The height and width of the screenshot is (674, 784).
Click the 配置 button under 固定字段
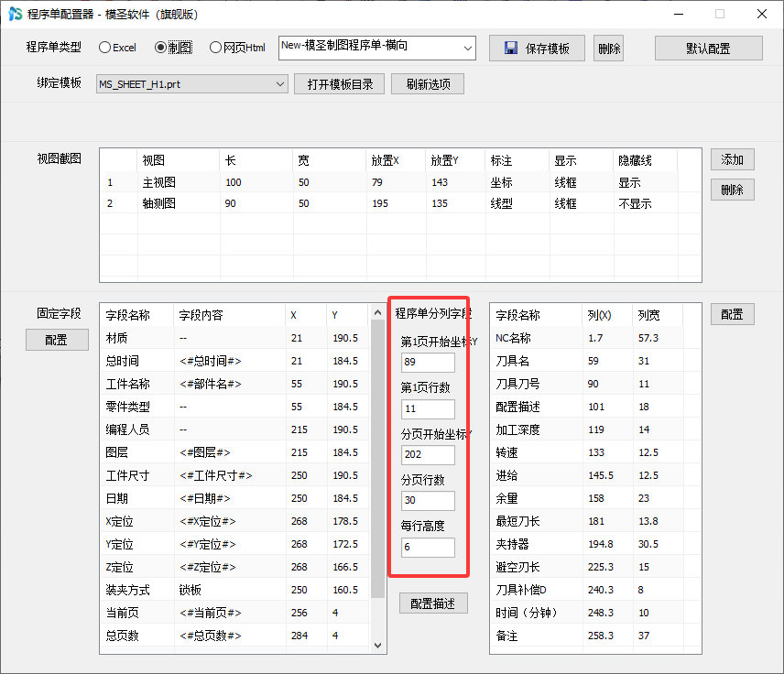click(57, 340)
